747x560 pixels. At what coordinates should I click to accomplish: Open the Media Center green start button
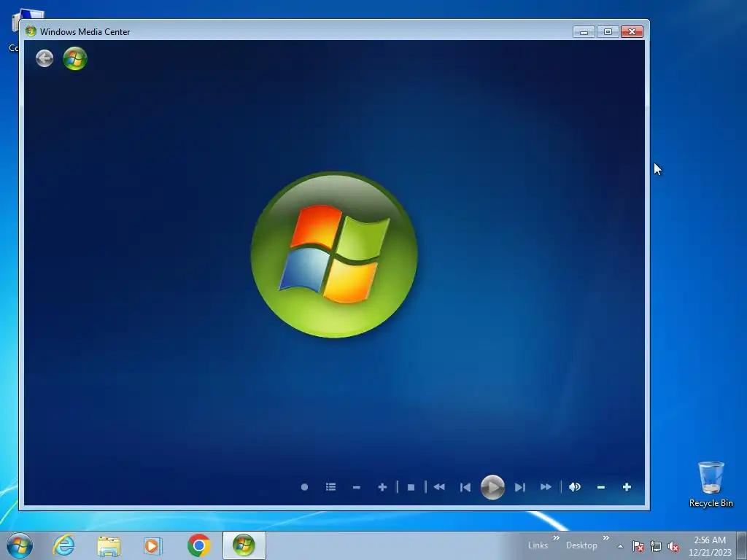75,58
